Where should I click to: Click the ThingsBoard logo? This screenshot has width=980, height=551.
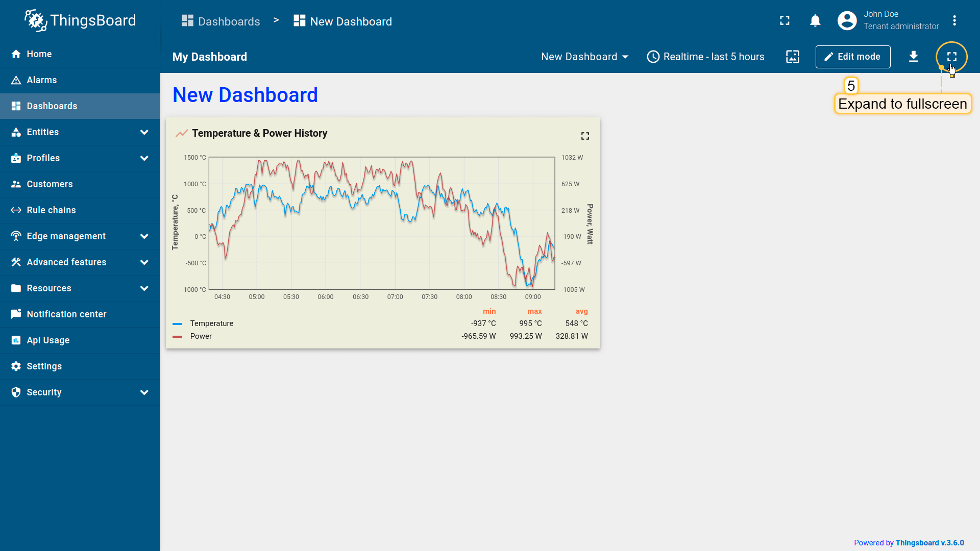tap(80, 20)
